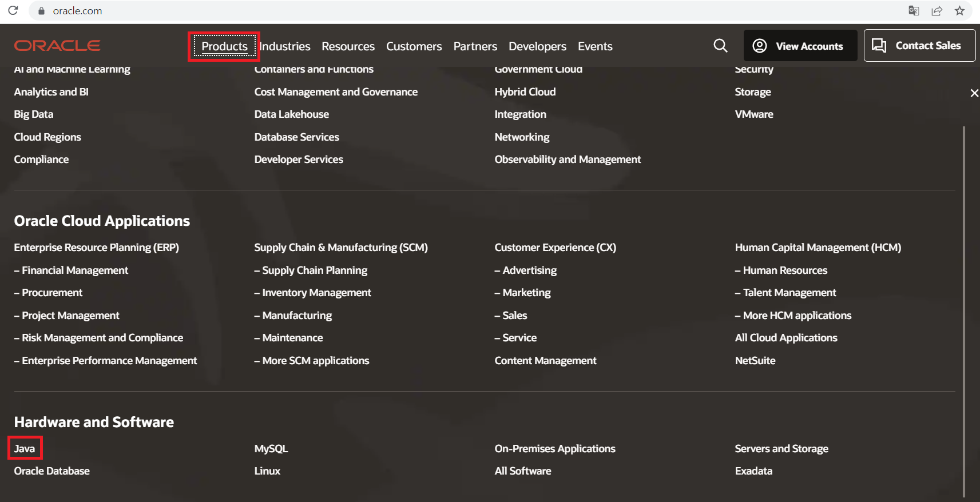The image size is (980, 502).
Task: Open the Events menu
Action: (x=595, y=46)
